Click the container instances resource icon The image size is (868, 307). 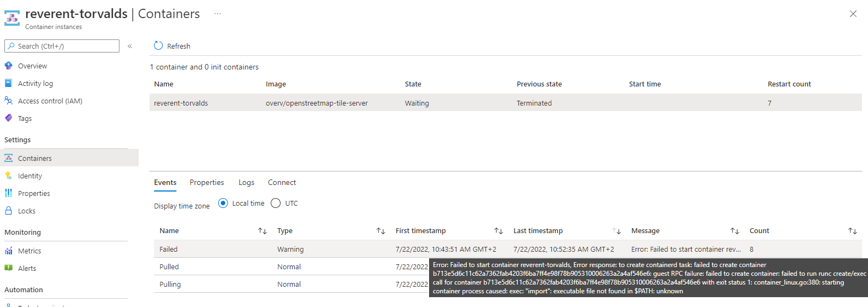[12, 18]
